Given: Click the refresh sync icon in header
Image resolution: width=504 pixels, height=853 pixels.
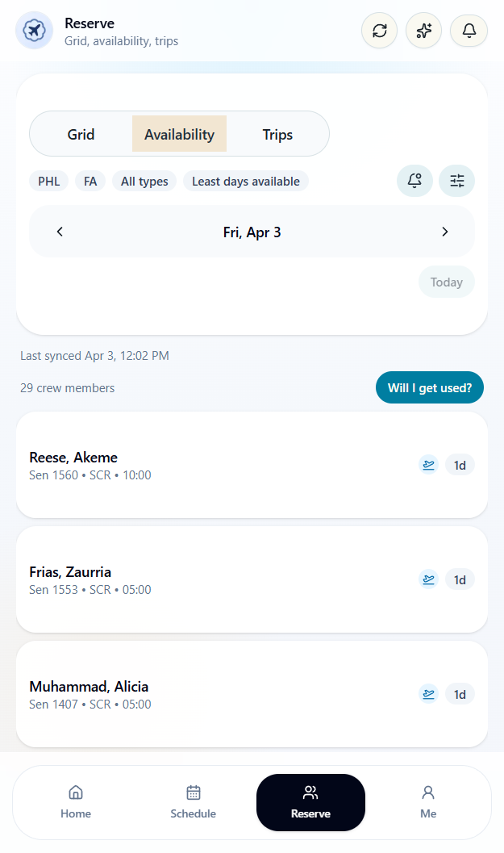Looking at the screenshot, I should 379,31.
